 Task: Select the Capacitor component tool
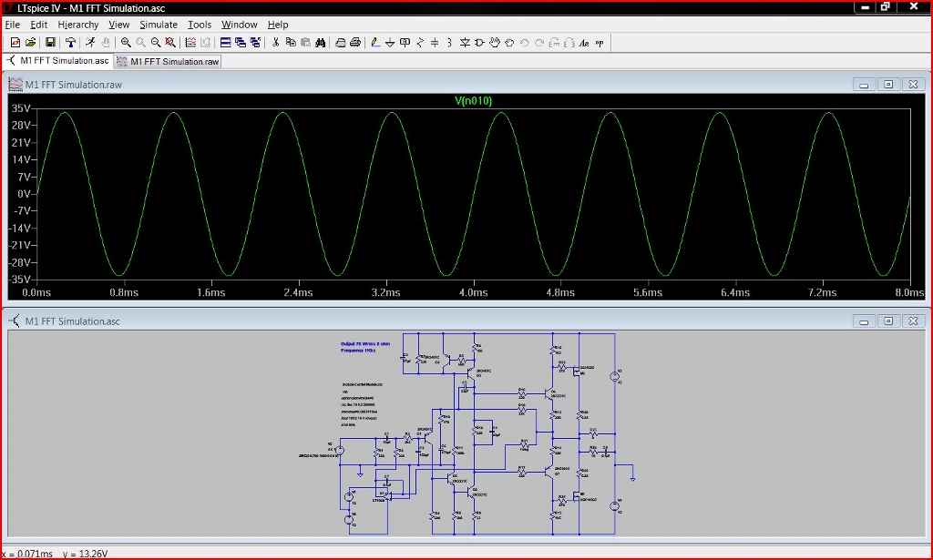[435, 42]
